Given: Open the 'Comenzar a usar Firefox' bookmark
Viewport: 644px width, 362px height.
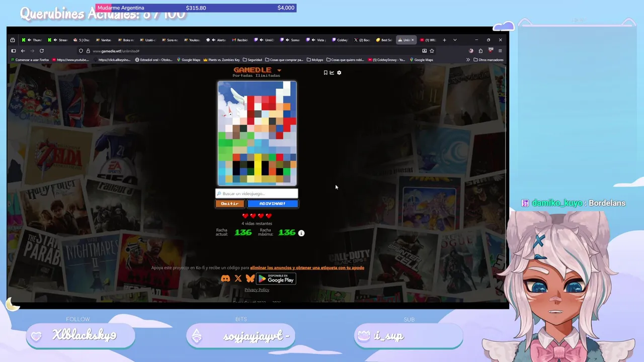Looking at the screenshot, I should 30,60.
